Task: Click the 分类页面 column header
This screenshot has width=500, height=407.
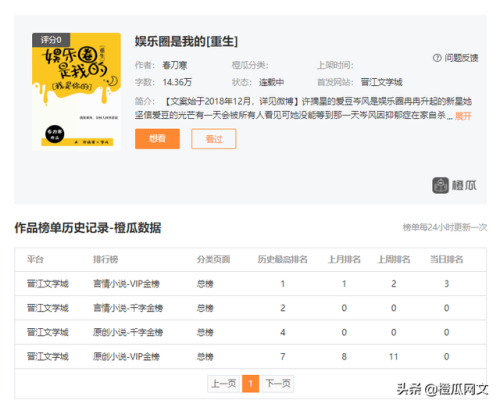Action: 213,259
